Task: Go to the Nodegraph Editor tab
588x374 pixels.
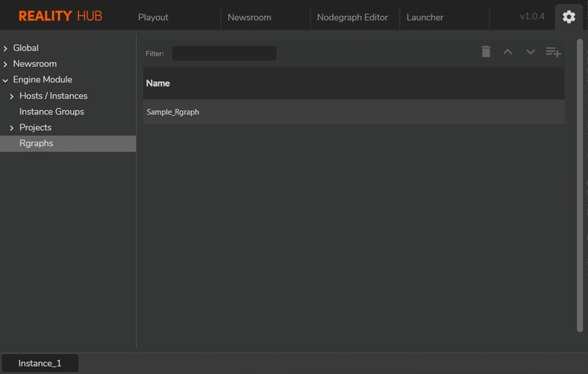Action: (352, 17)
